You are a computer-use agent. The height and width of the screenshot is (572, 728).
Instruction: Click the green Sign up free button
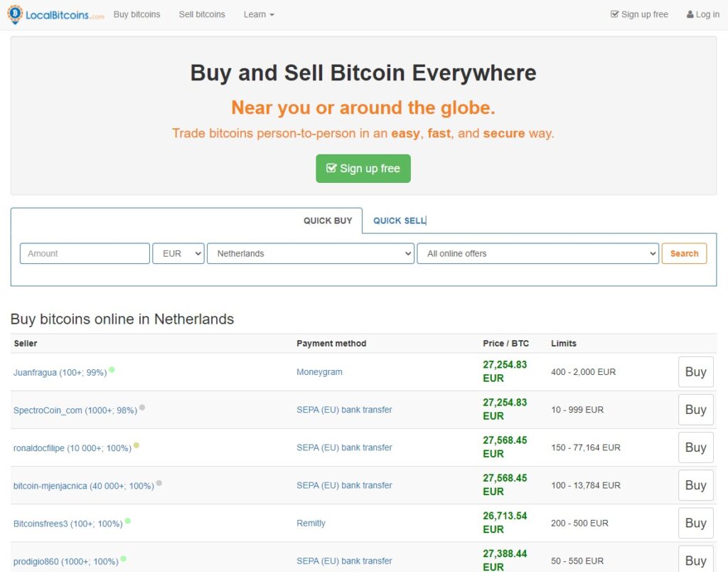tap(363, 168)
